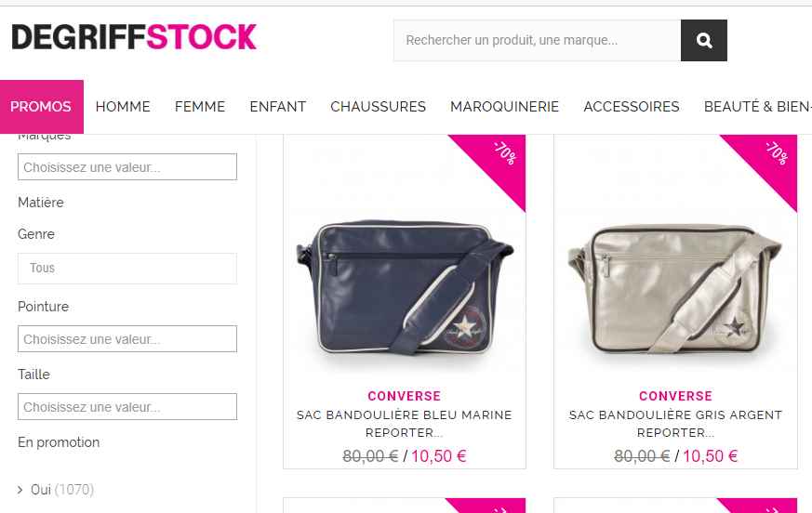812x513 pixels.
Task: Open the ACCESSOIRES menu
Action: pyautogui.click(x=632, y=107)
